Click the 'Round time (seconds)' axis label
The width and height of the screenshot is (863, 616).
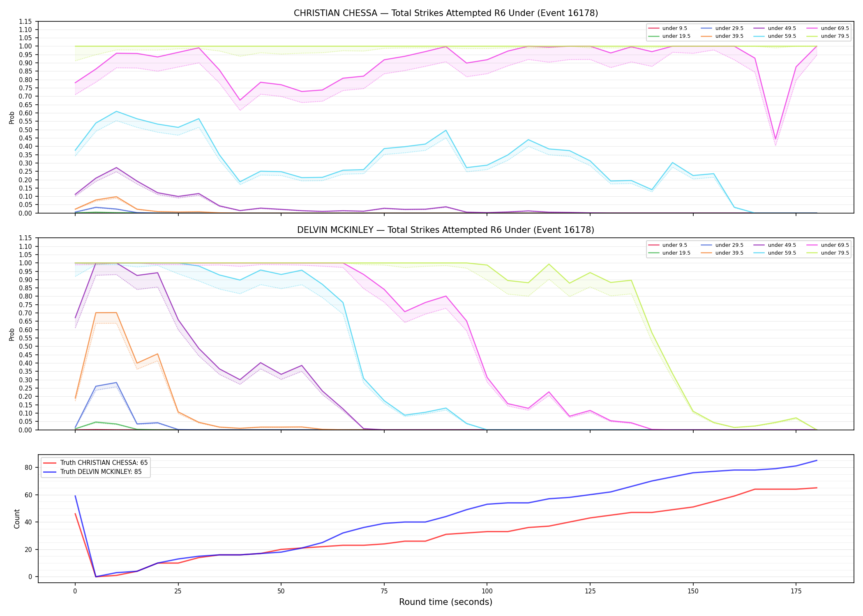tap(446, 602)
